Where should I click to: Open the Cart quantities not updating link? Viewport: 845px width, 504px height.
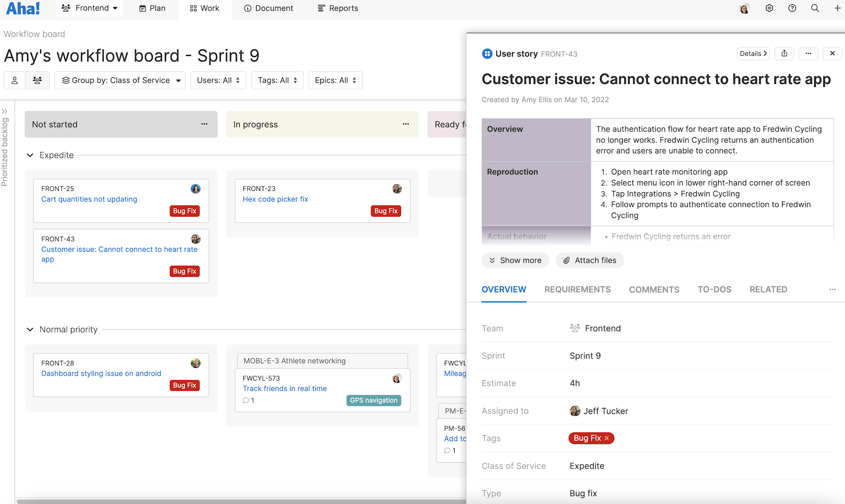(x=89, y=199)
